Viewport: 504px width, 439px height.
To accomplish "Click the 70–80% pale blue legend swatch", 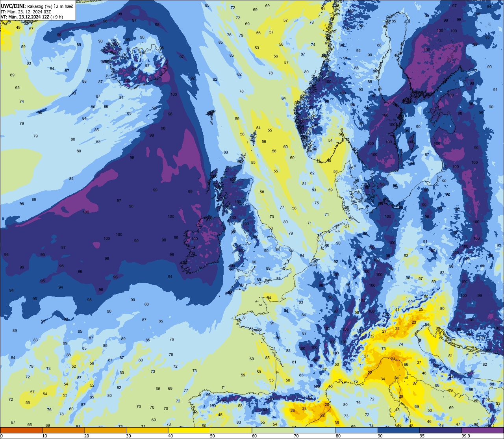I will click(x=315, y=430).
